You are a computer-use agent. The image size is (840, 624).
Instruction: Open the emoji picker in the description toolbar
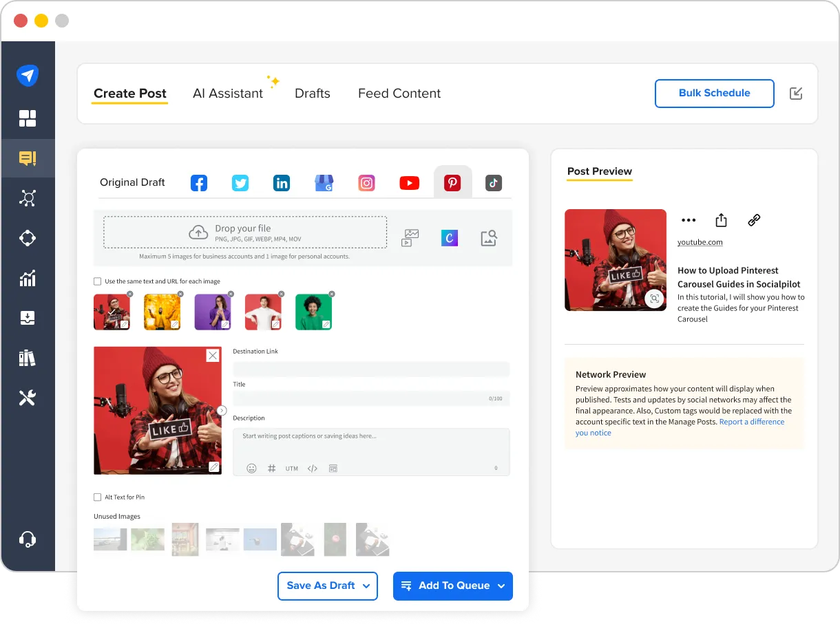(x=251, y=468)
